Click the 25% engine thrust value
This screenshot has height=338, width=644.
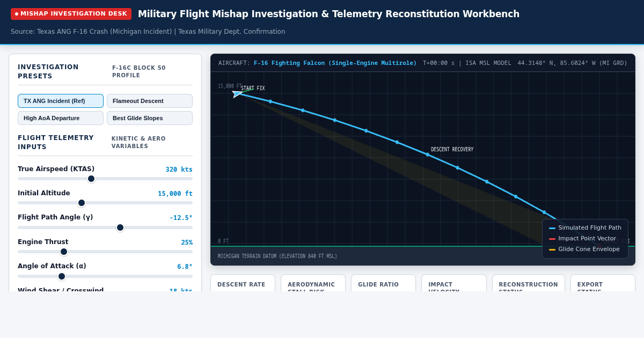(187, 243)
